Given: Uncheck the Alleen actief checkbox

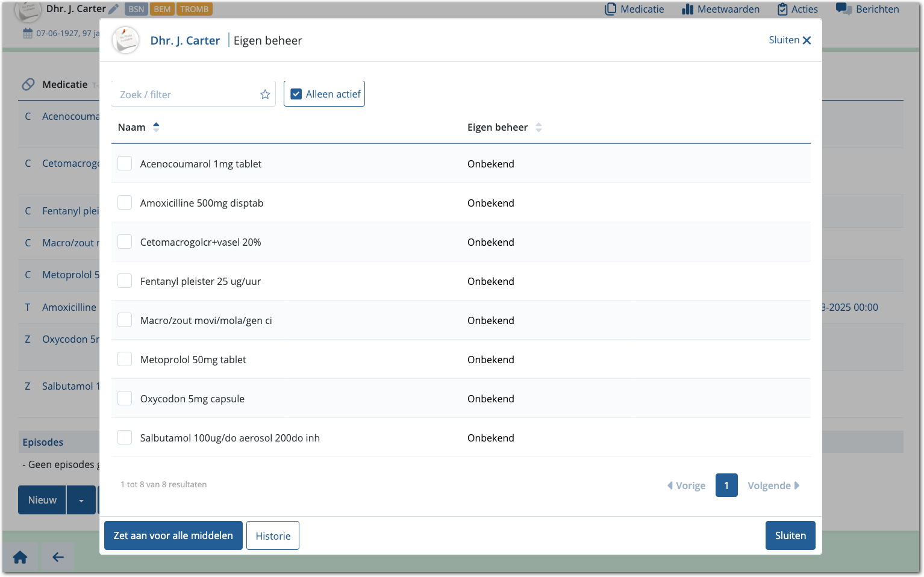Looking at the screenshot, I should (296, 94).
